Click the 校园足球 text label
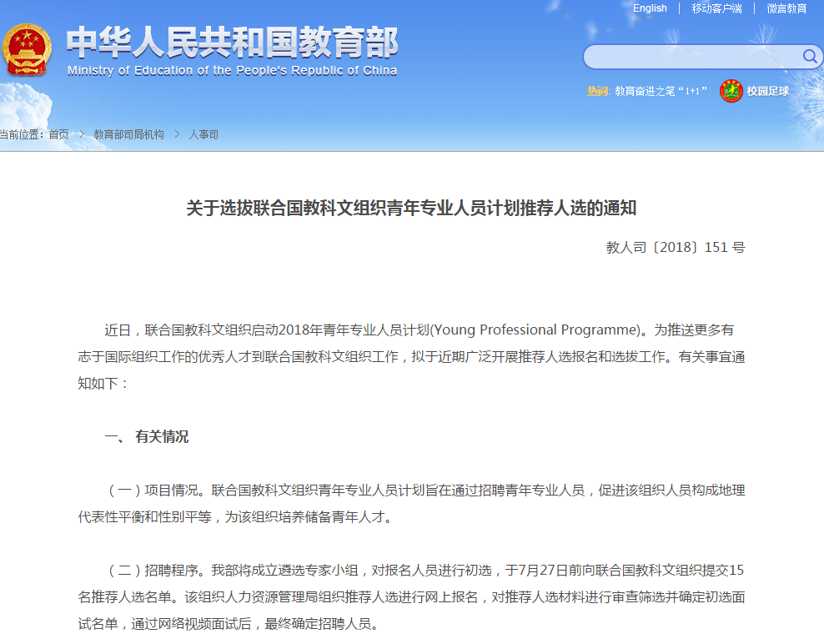This screenshot has width=824, height=644. click(x=767, y=91)
